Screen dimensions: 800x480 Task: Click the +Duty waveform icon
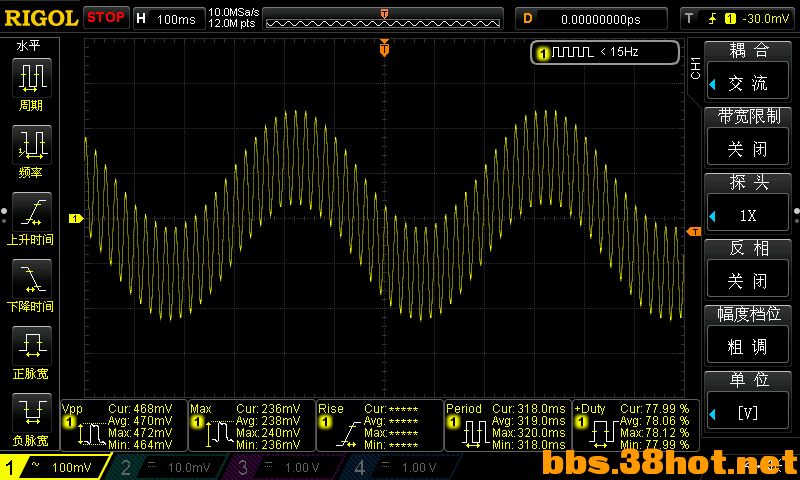(x=603, y=434)
